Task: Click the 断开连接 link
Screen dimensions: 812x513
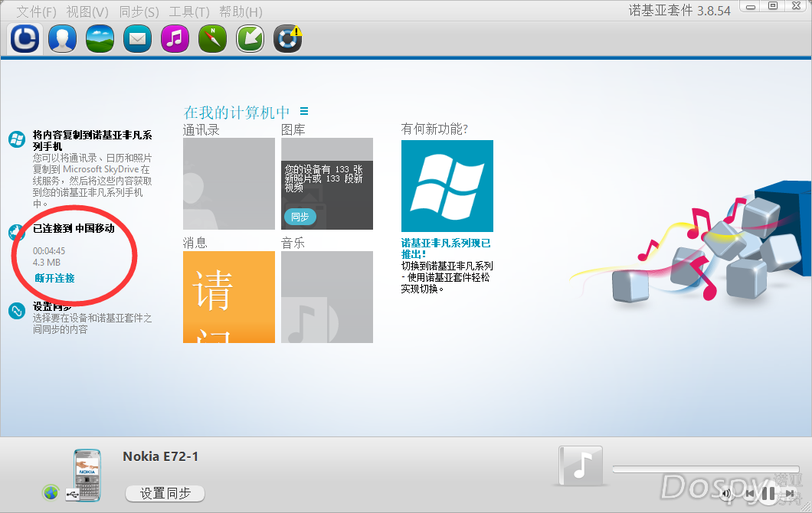Action: pyautogui.click(x=54, y=279)
